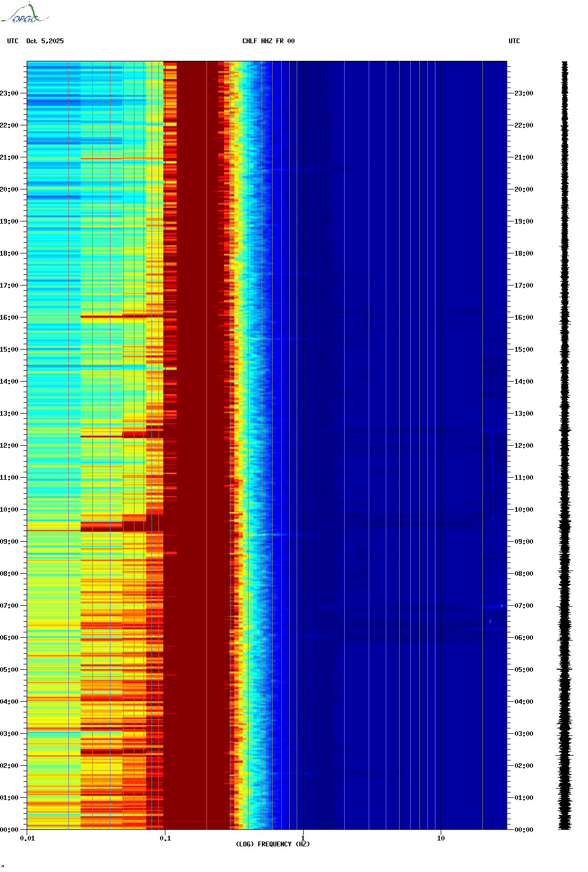Select the 00:00 tick on left axis
The width and height of the screenshot is (588, 872).
point(10,830)
